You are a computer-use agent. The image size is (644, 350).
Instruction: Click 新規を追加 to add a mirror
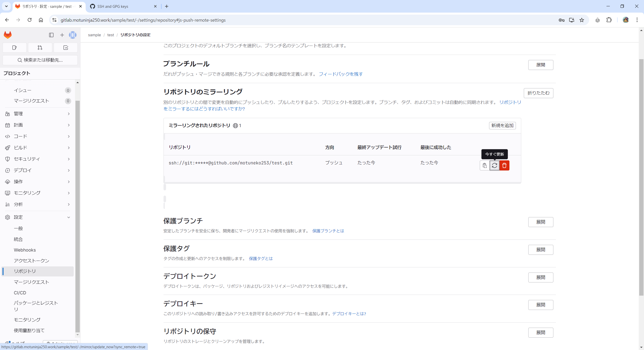click(x=502, y=125)
